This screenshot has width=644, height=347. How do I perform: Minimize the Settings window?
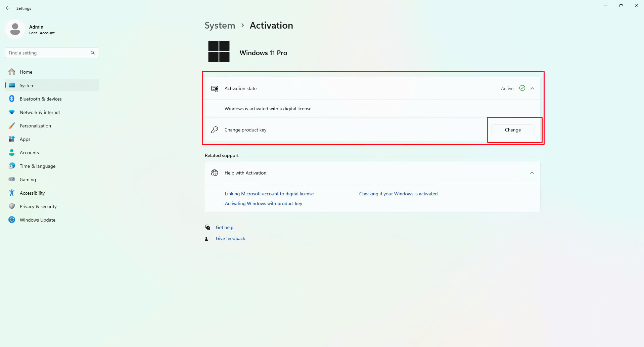[606, 5]
